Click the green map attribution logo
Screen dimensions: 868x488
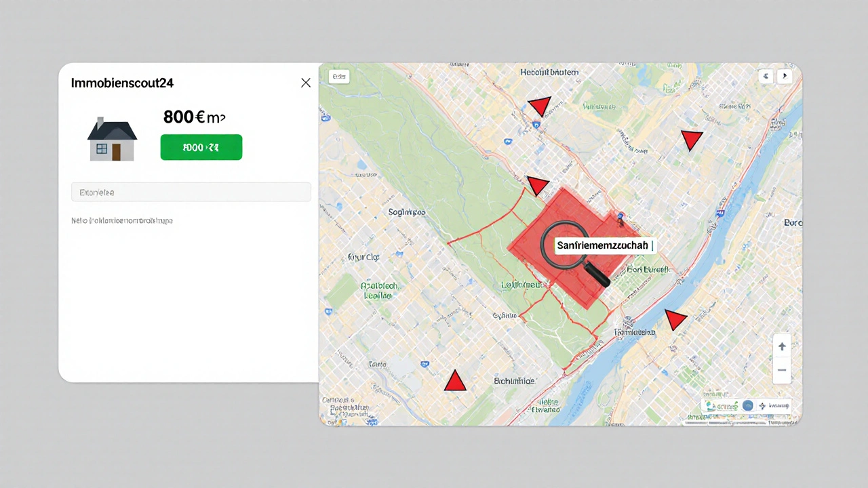720,405
